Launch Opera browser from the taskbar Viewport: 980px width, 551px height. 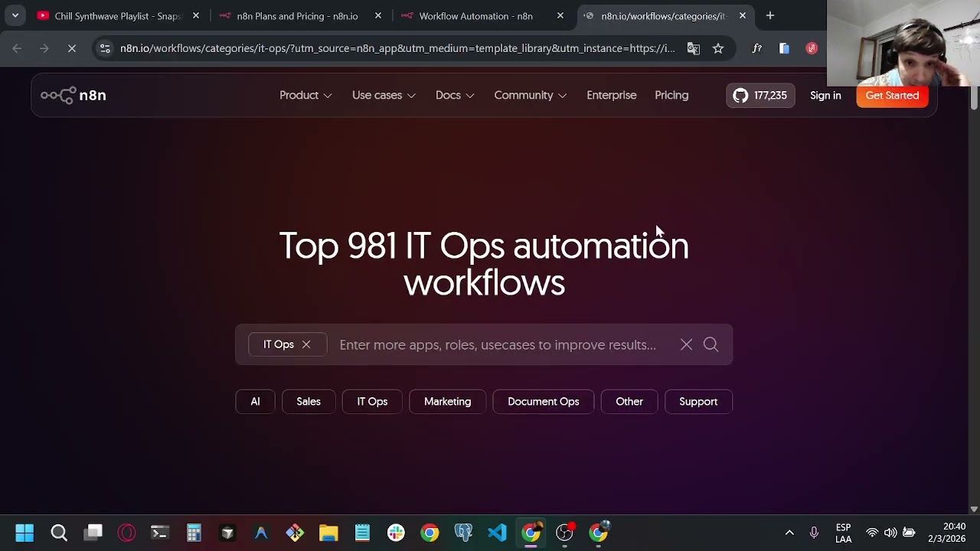tap(126, 533)
